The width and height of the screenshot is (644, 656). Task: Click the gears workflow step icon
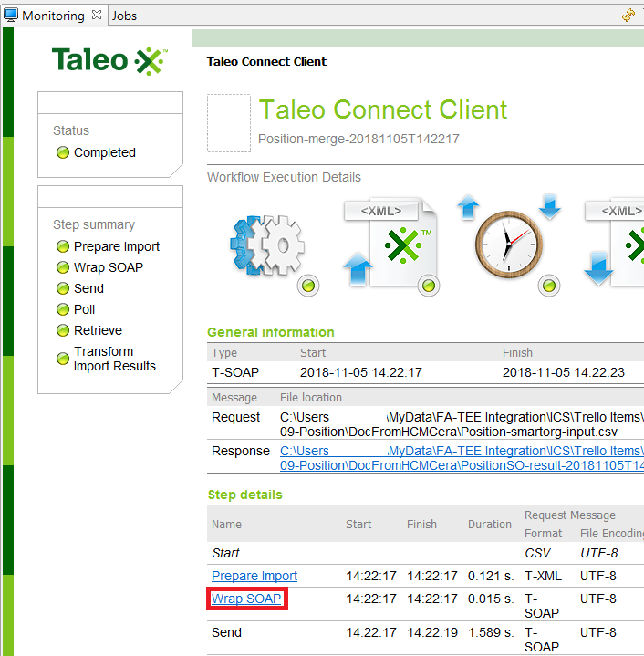point(267,245)
